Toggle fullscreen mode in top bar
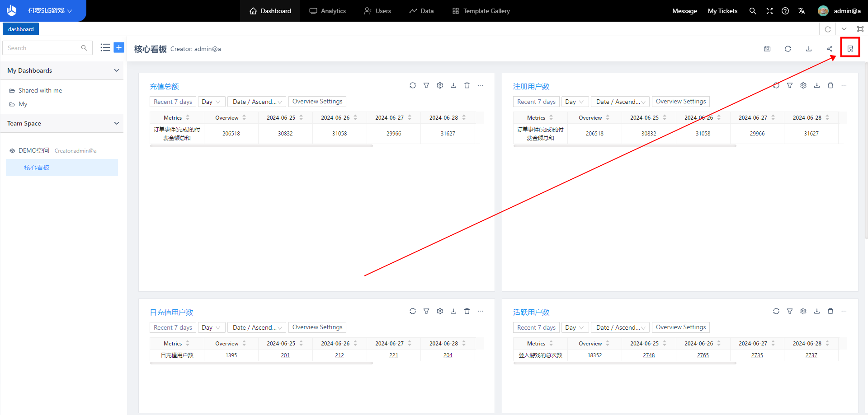This screenshot has width=868, height=415. [x=769, y=11]
